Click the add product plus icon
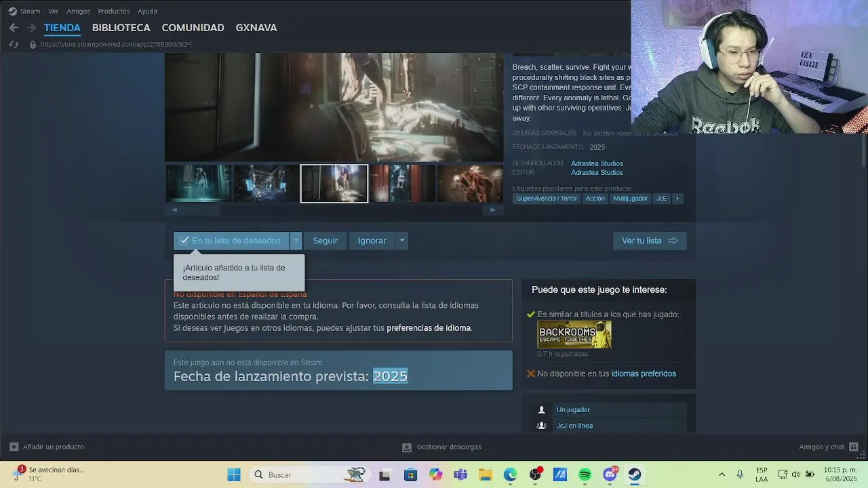The image size is (868, 488). pos(14,447)
